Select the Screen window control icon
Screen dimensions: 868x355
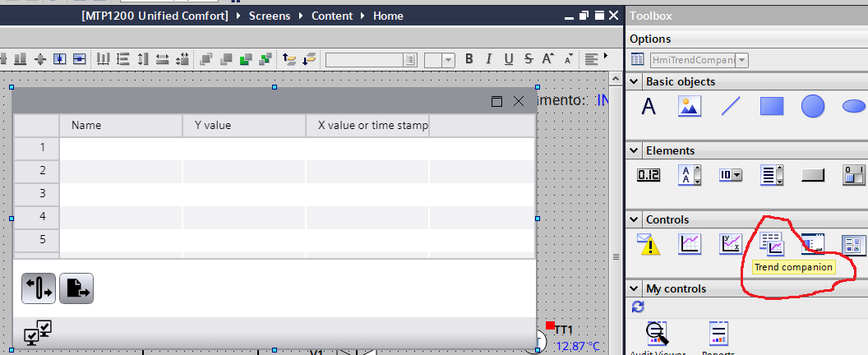point(813,244)
